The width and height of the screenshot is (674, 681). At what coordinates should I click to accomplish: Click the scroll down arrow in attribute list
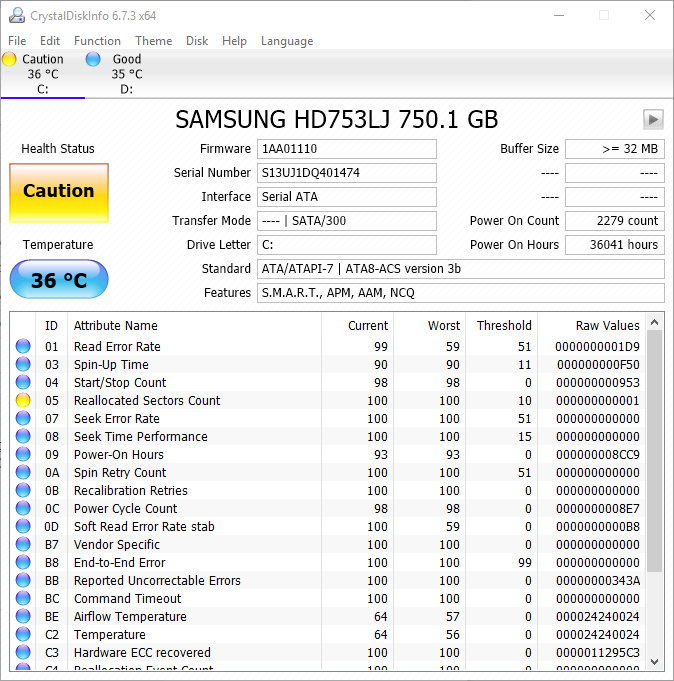(655, 661)
